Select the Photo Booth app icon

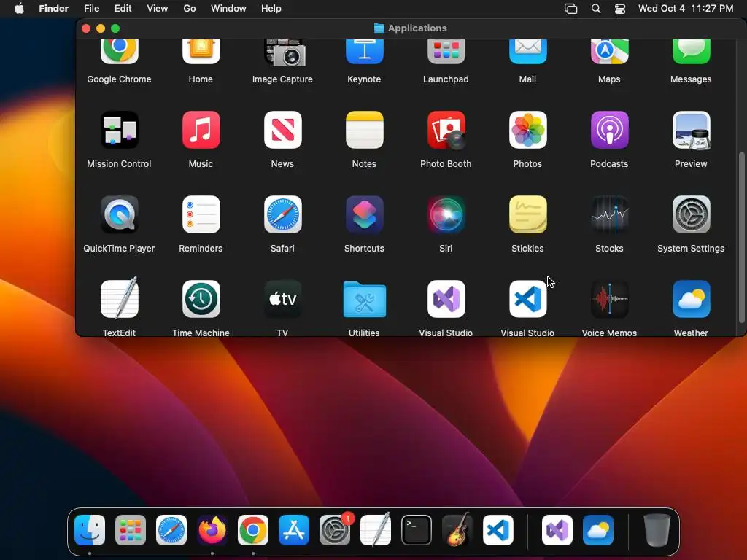(x=446, y=130)
